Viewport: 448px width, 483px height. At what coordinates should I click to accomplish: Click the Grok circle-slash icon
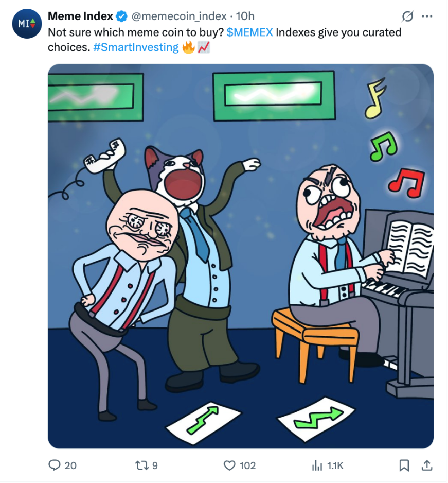[x=407, y=16]
